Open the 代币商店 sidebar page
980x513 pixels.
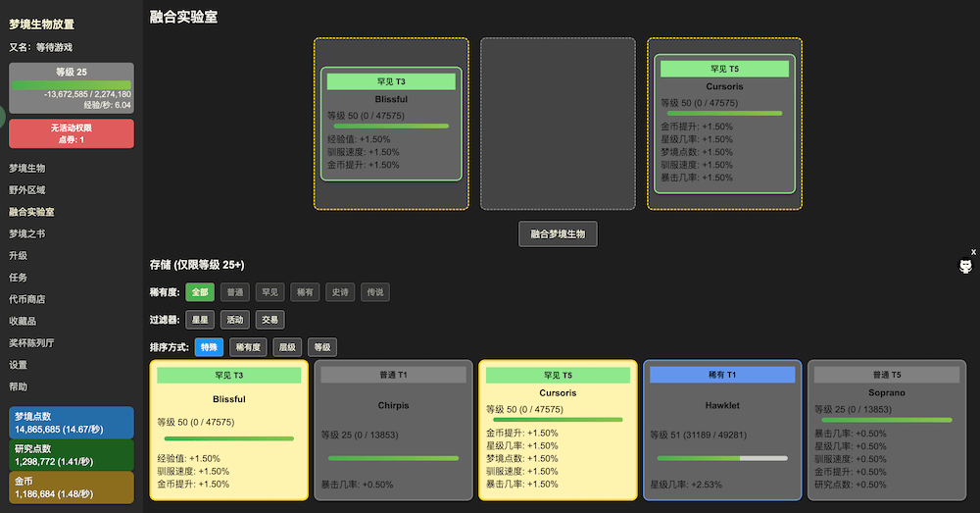[x=27, y=299]
